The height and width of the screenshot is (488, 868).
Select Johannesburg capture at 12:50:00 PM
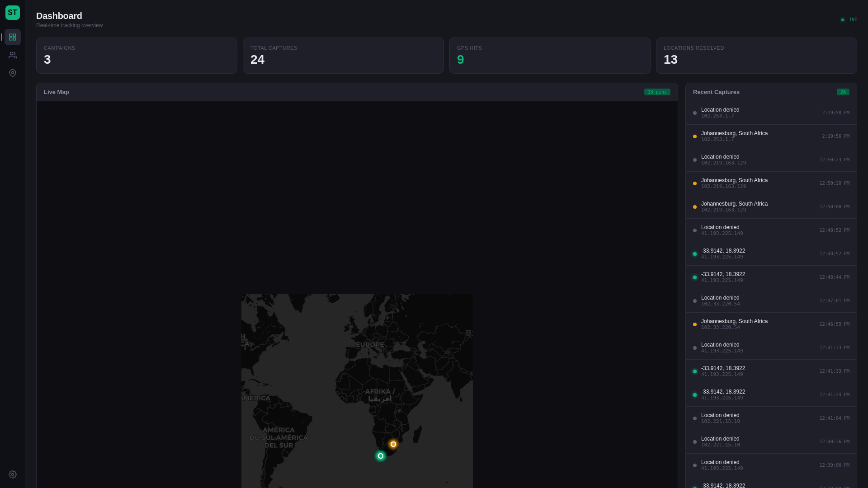(x=771, y=207)
